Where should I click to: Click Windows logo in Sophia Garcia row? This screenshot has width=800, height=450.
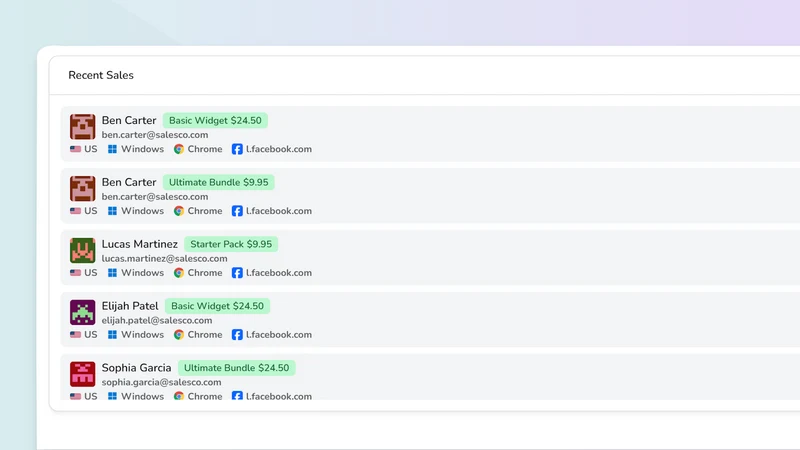pos(112,396)
